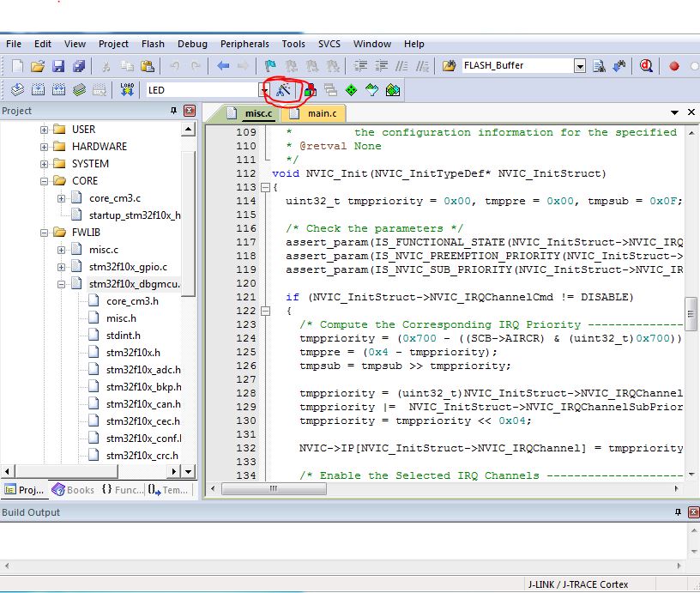Toggle breakpoint using the red dot icon
700x593 pixels.
click(x=674, y=66)
